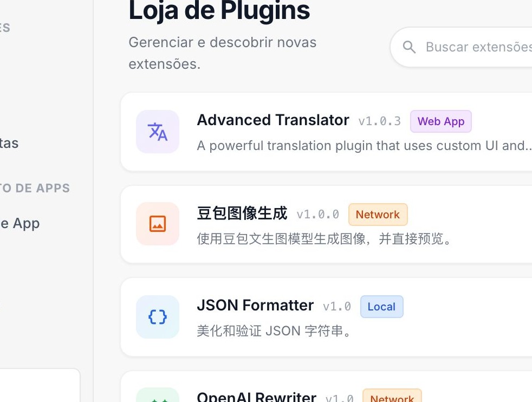Click the JSON Formatter curly braces icon
This screenshot has width=532, height=402.
pyautogui.click(x=158, y=317)
